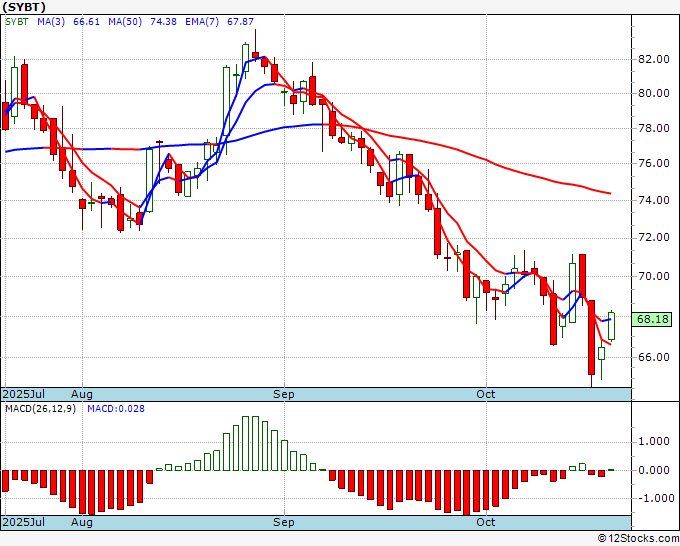Click the Sep label on price chart axis
This screenshot has height=546, width=680.
pos(284,394)
